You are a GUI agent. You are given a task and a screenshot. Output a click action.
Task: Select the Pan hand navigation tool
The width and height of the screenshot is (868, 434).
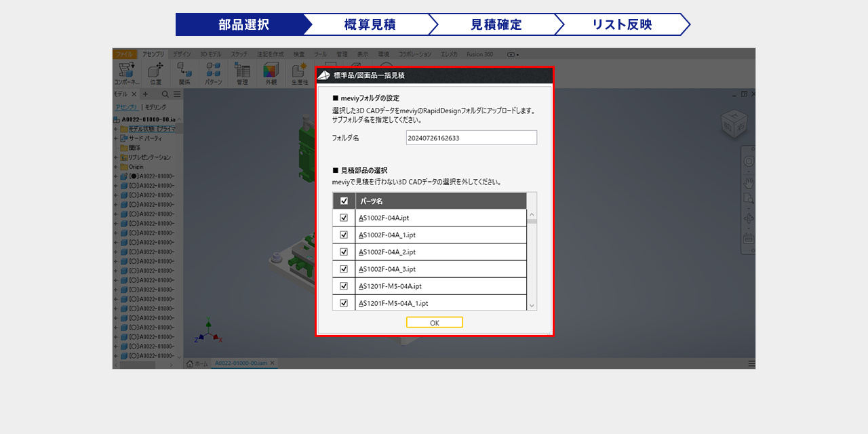pos(749,182)
